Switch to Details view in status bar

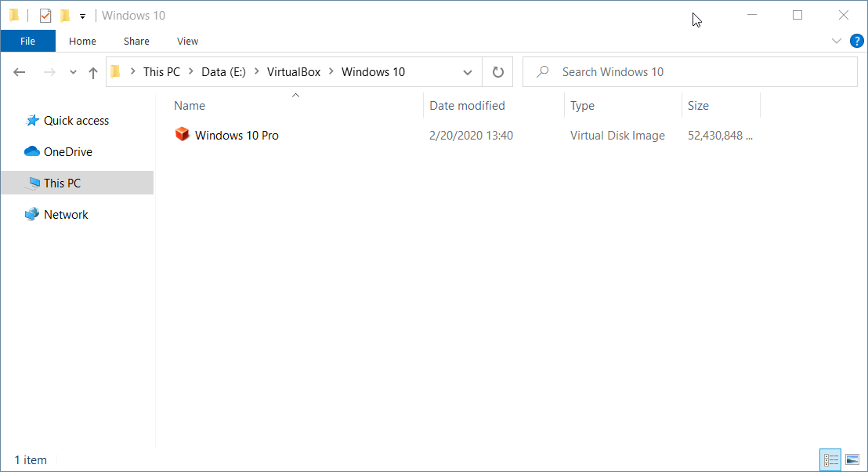(x=830, y=459)
